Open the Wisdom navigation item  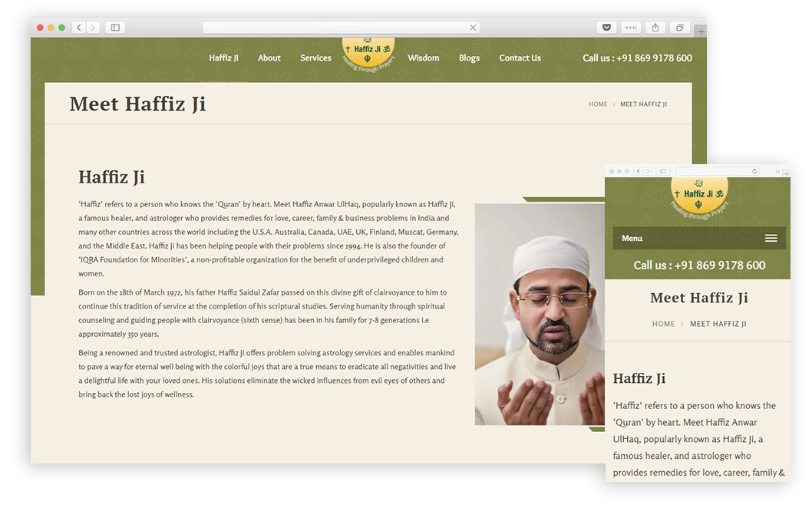[423, 58]
